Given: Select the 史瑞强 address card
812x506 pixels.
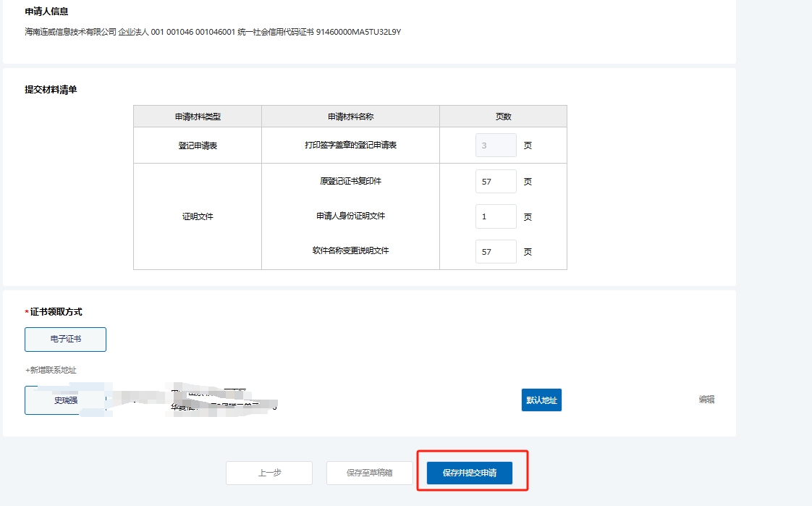Looking at the screenshot, I should pyautogui.click(x=66, y=400).
